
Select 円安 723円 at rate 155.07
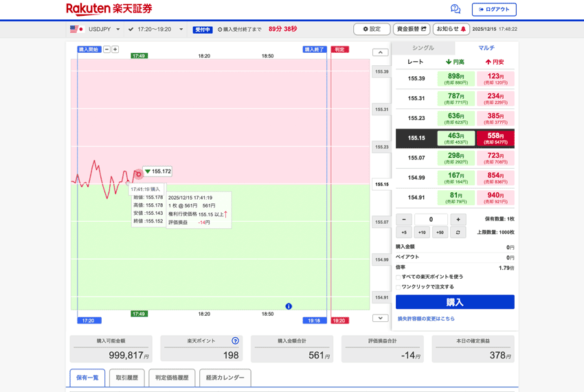point(495,158)
